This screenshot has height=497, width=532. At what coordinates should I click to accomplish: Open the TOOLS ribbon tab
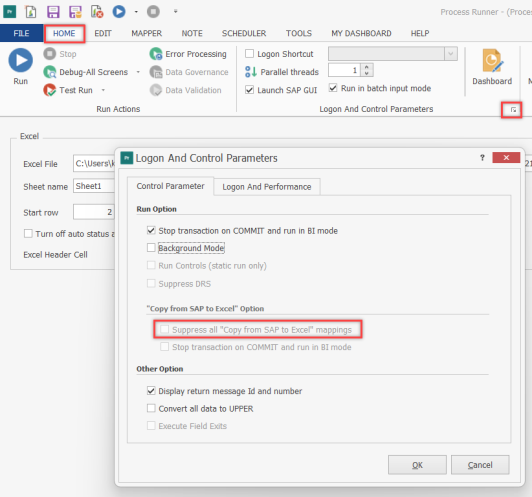299,33
